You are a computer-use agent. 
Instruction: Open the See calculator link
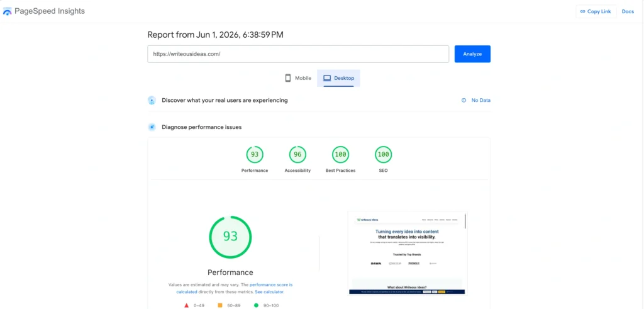click(x=269, y=292)
